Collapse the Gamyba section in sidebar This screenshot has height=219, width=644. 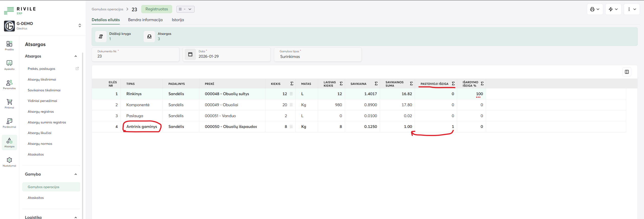[76, 174]
